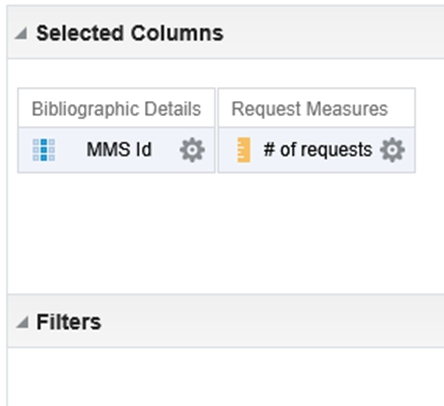444x406 pixels.
Task: Click blank area right of Request Measures
Action: tap(430, 130)
